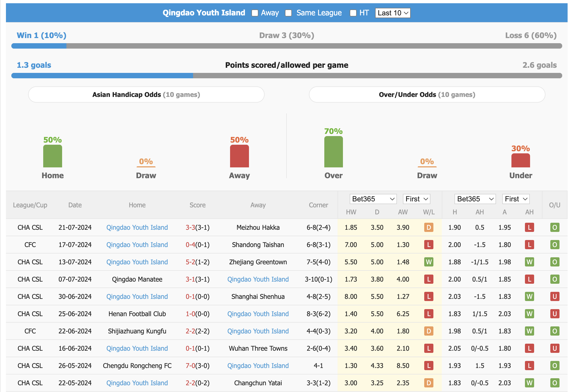Open Qingdao Youth Island link in 16-06-2024 row

click(137, 349)
